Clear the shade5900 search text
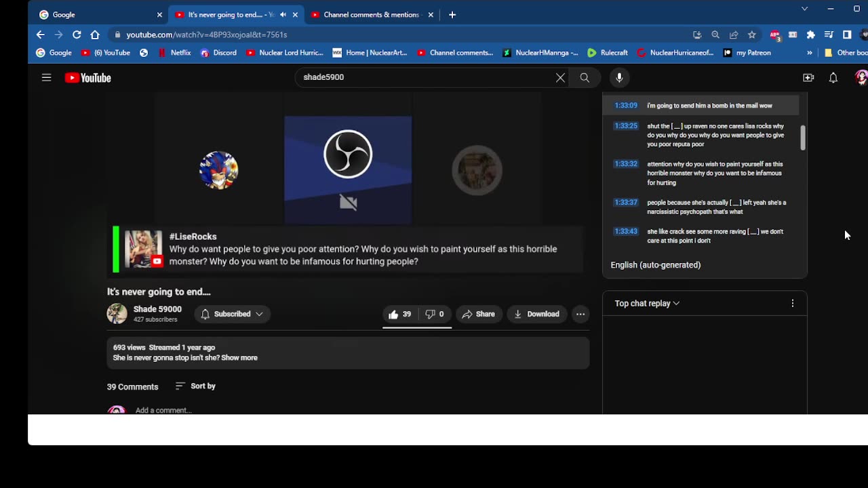This screenshot has width=868, height=488. (560, 77)
